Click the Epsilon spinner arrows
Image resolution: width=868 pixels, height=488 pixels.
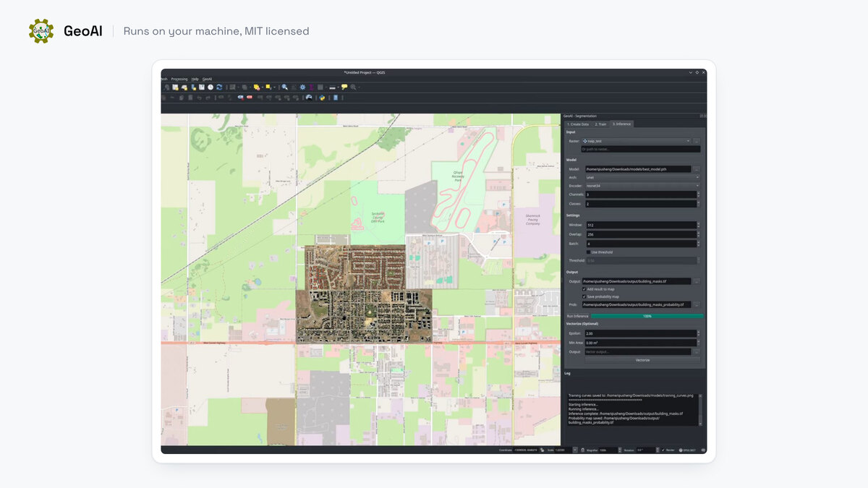coord(699,333)
